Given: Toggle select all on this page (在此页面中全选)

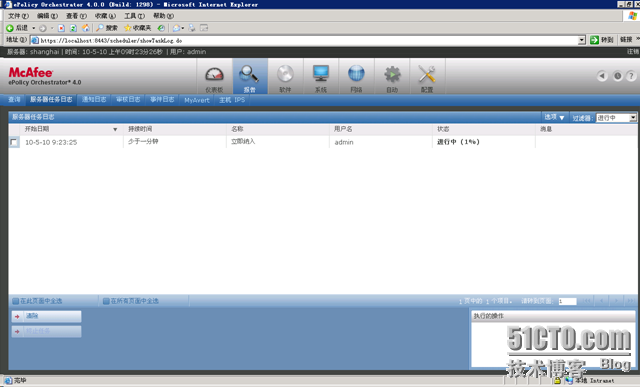Looking at the screenshot, I should coord(37,301).
